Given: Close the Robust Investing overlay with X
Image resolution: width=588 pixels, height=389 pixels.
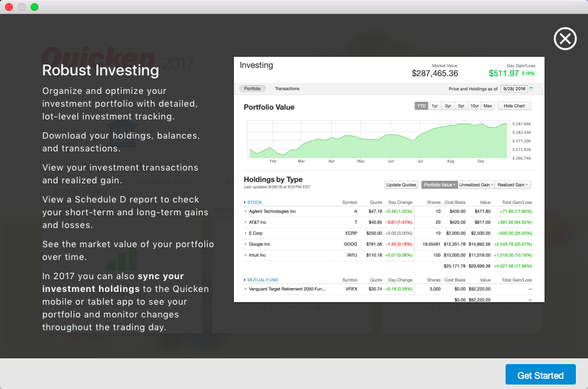Looking at the screenshot, I should 565,38.
